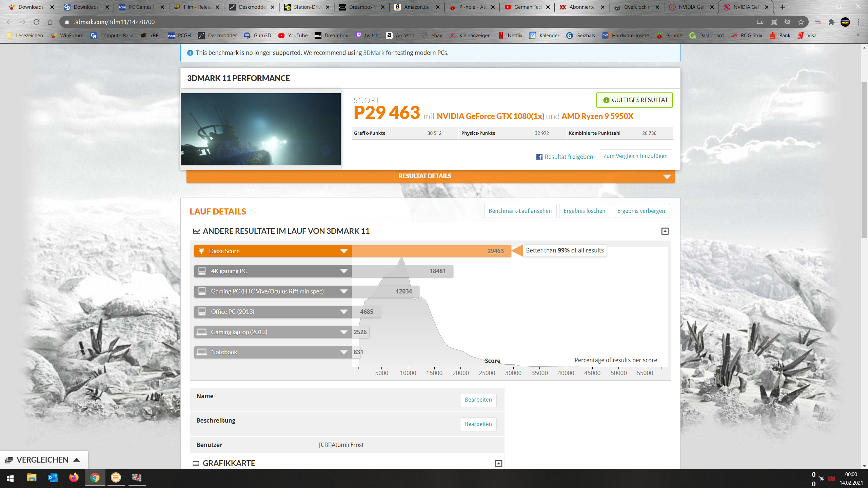Image resolution: width=868 pixels, height=488 pixels.
Task: Click the taskbar clock and date
Action: click(x=851, y=479)
